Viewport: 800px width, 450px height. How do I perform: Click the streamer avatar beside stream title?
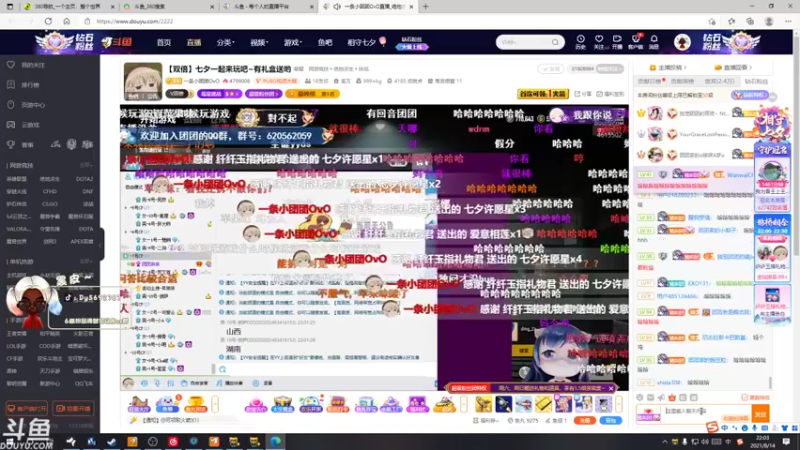[x=143, y=81]
